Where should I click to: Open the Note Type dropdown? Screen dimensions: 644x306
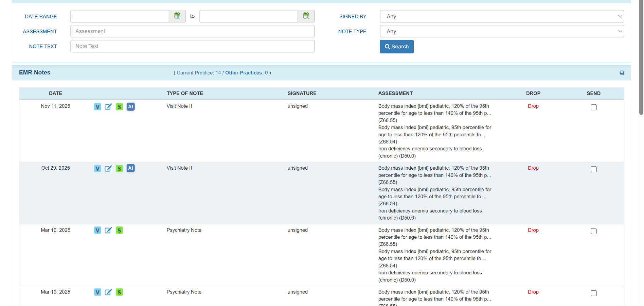502,31
